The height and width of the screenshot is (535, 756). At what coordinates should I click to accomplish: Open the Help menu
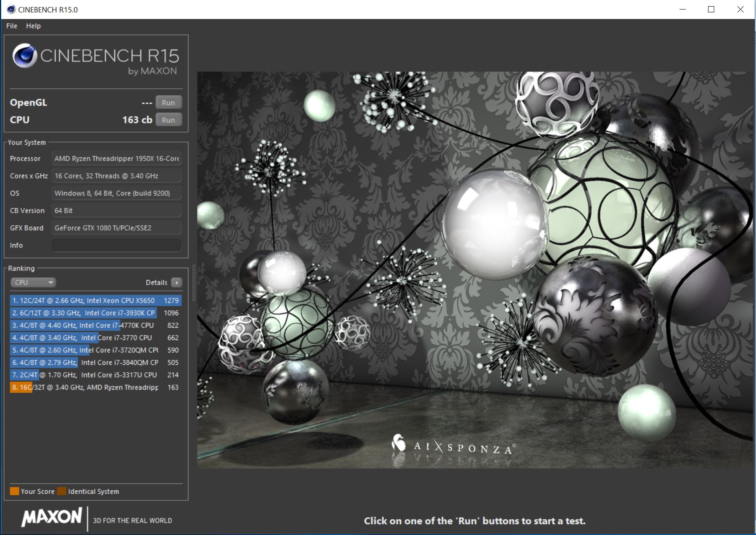33,26
